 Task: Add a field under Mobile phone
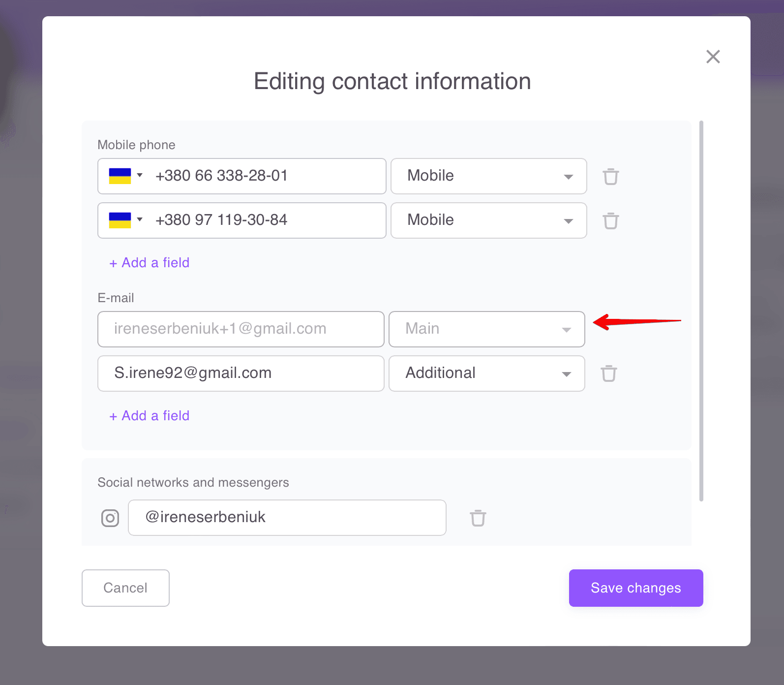click(x=150, y=263)
